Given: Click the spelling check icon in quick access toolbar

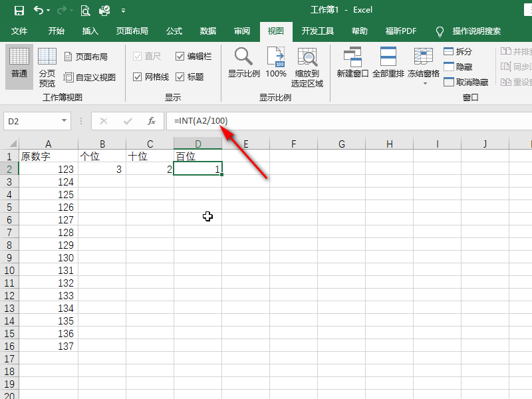Looking at the screenshot, I should point(104,11).
